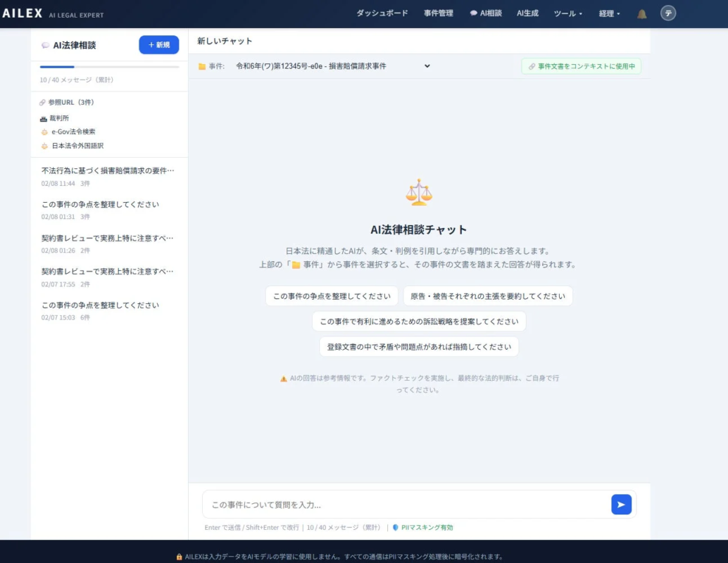728x563 pixels.
Task: Click the 10/40 message usage progress bar
Action: click(x=108, y=67)
